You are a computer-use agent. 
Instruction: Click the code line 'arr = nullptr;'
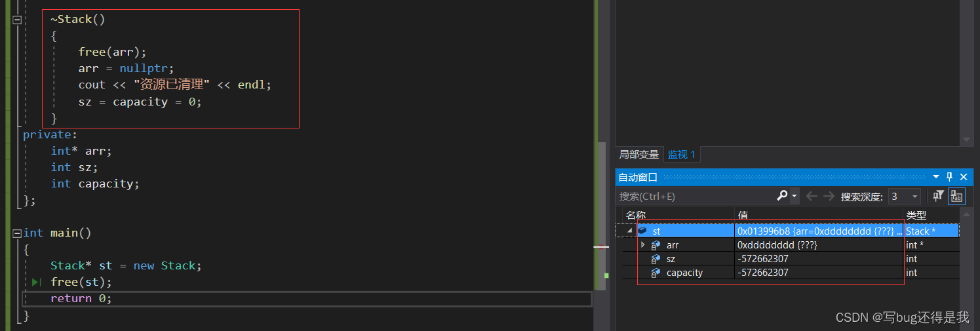[x=126, y=68]
